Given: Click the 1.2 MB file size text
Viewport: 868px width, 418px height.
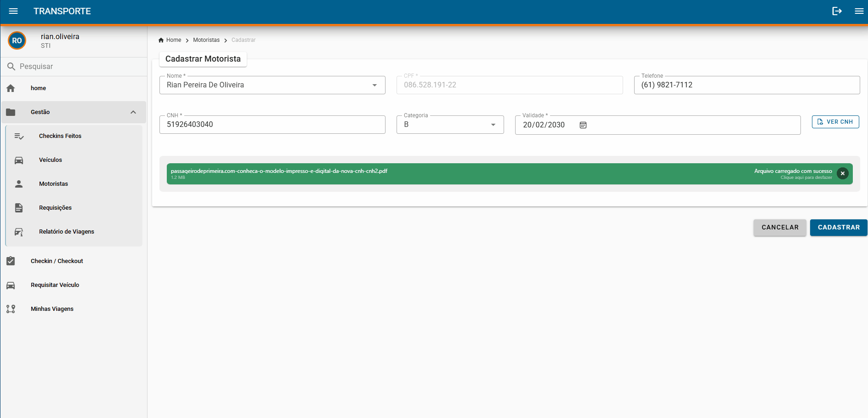Looking at the screenshot, I should coord(178,178).
